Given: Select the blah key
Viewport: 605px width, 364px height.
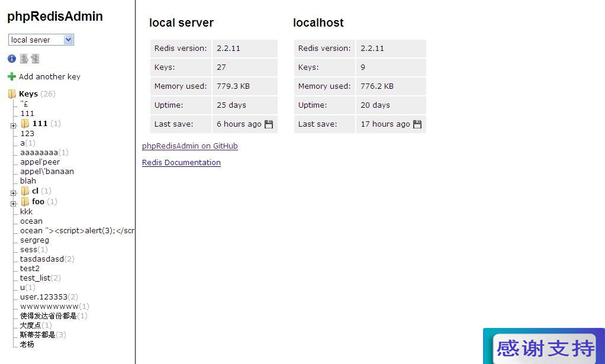Looking at the screenshot, I should pos(28,181).
